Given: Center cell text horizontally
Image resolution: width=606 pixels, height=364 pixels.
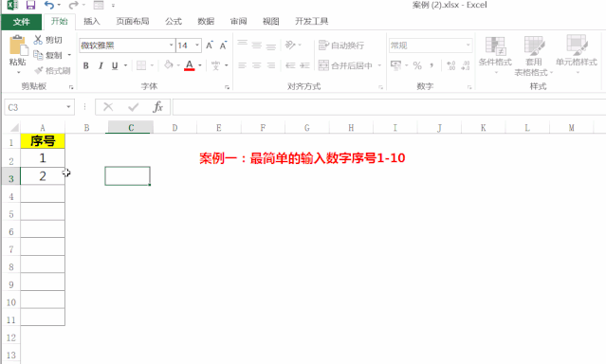Looking at the screenshot, I should (x=257, y=65).
